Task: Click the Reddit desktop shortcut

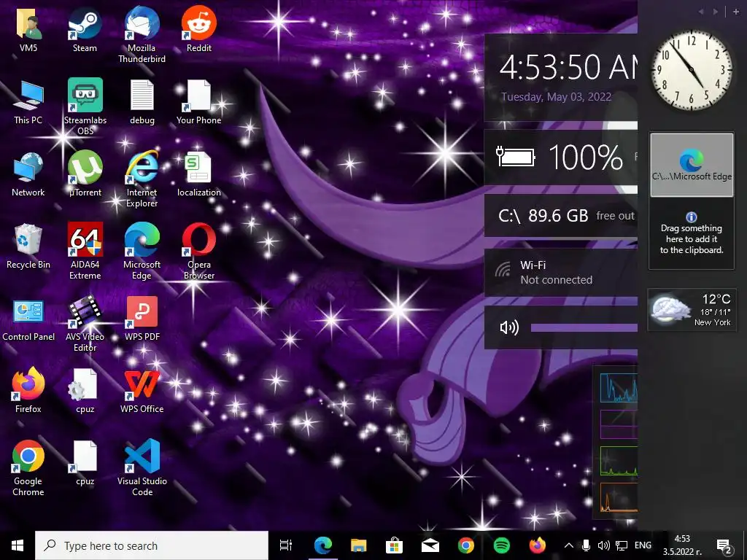Action: coord(198,29)
